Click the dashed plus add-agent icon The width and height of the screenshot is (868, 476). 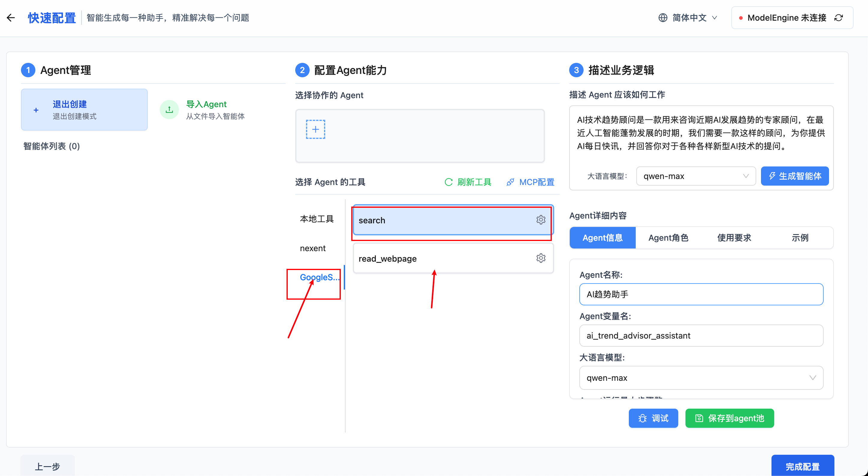(315, 129)
